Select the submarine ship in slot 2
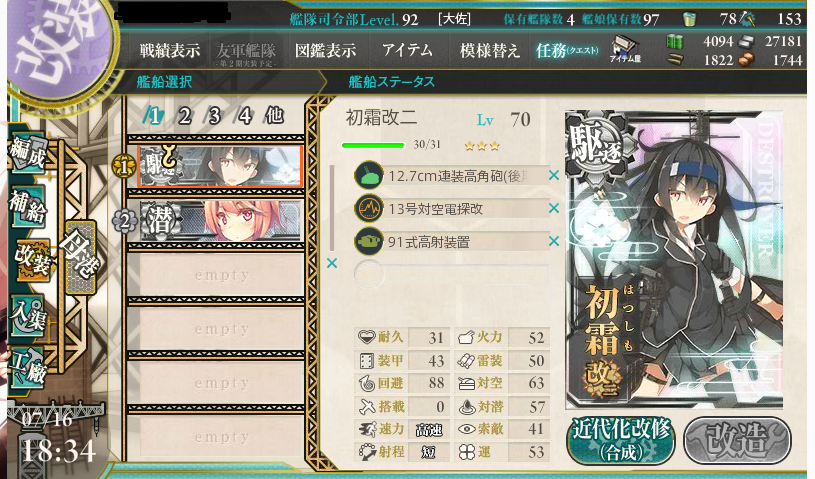The image size is (815, 479). [x=220, y=220]
